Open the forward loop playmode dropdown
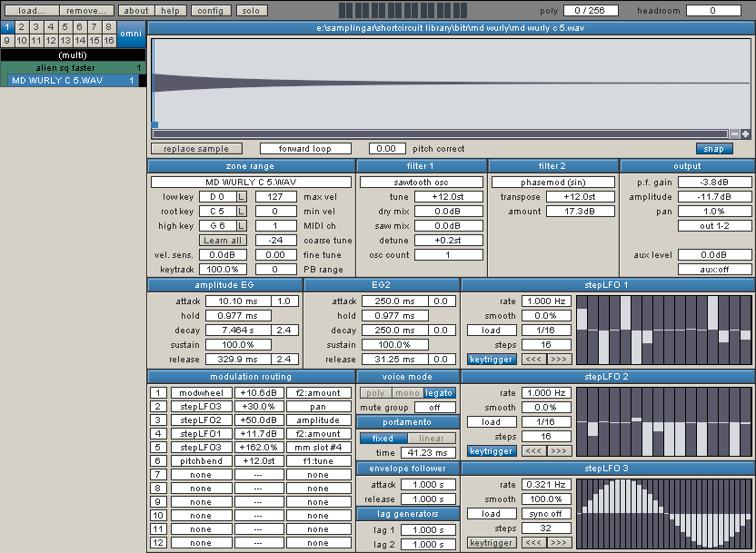Screen dimensions: 756x553 click(x=307, y=149)
